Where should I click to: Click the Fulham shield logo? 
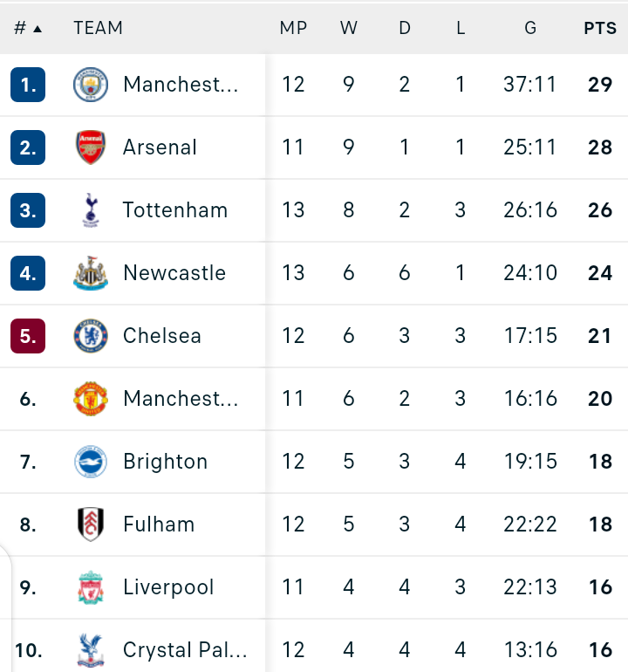coord(91,525)
